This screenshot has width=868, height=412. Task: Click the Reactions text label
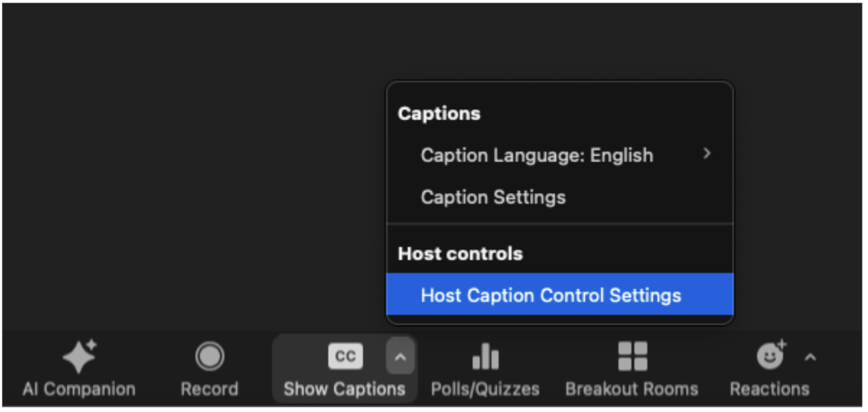769,389
